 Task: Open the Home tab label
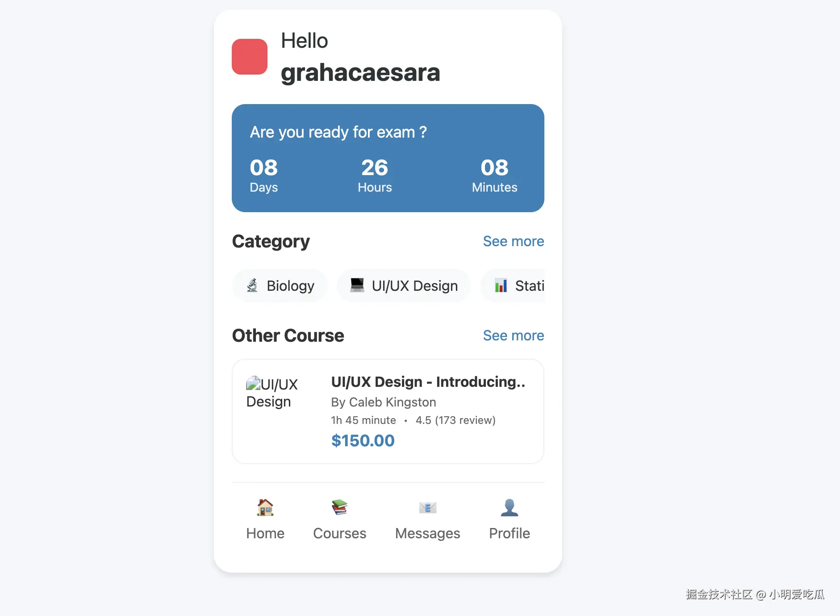point(265,533)
